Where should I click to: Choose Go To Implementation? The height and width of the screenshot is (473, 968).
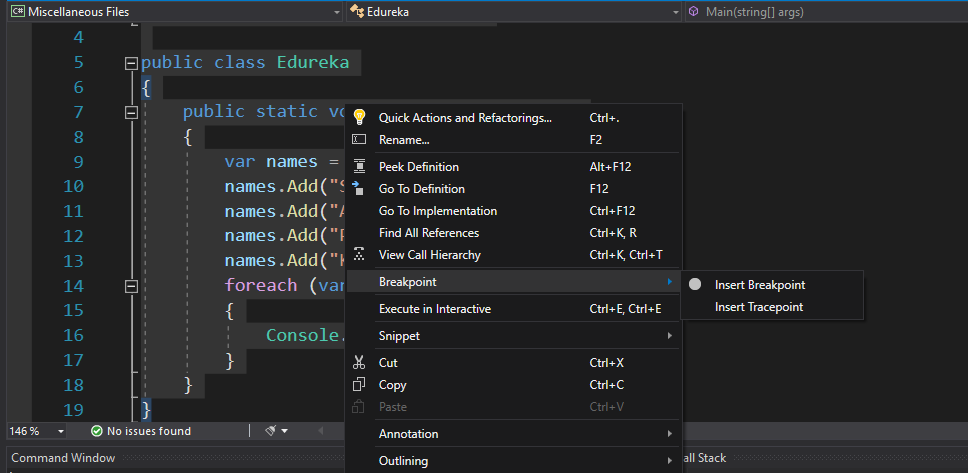pos(514,211)
